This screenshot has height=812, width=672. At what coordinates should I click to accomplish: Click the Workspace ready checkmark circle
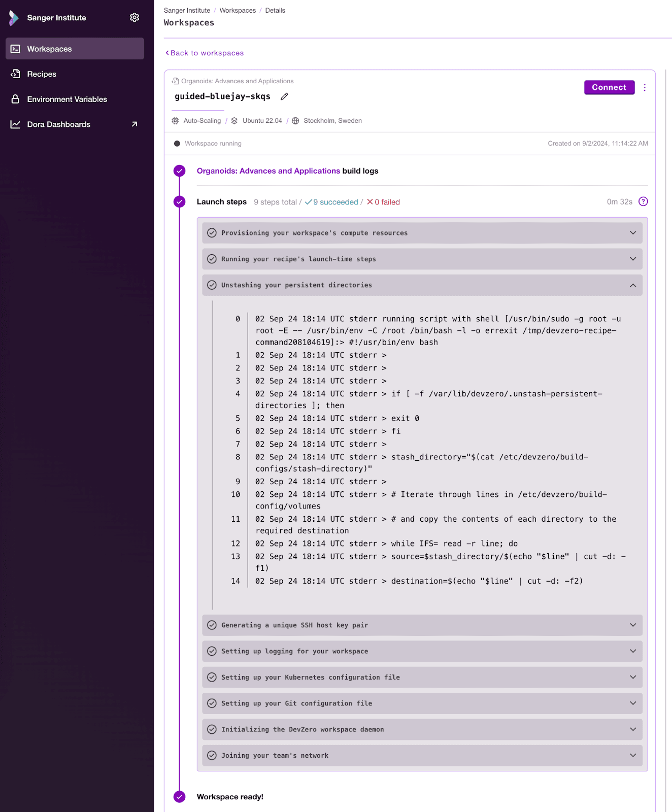[x=180, y=797]
